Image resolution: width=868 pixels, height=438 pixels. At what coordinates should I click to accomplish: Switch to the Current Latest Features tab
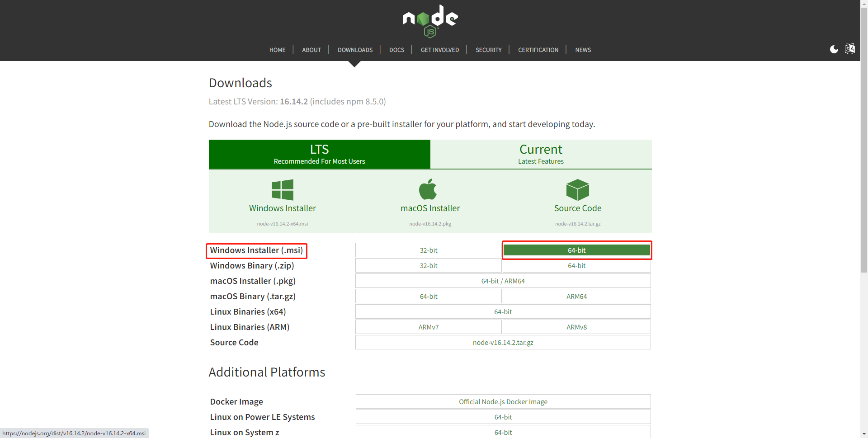(x=541, y=154)
